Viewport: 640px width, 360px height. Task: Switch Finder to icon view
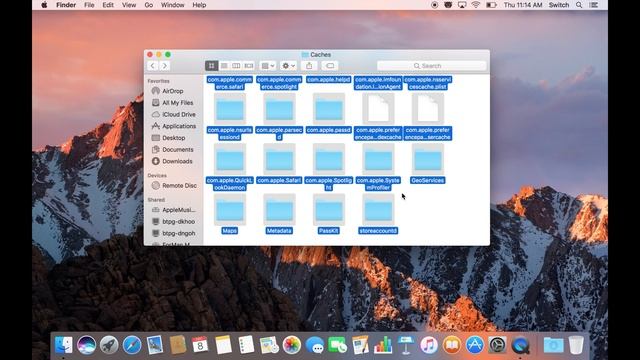(211, 66)
